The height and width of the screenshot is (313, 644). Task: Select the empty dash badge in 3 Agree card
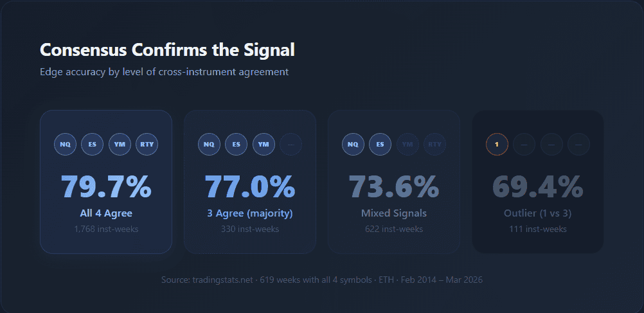pos(291,144)
